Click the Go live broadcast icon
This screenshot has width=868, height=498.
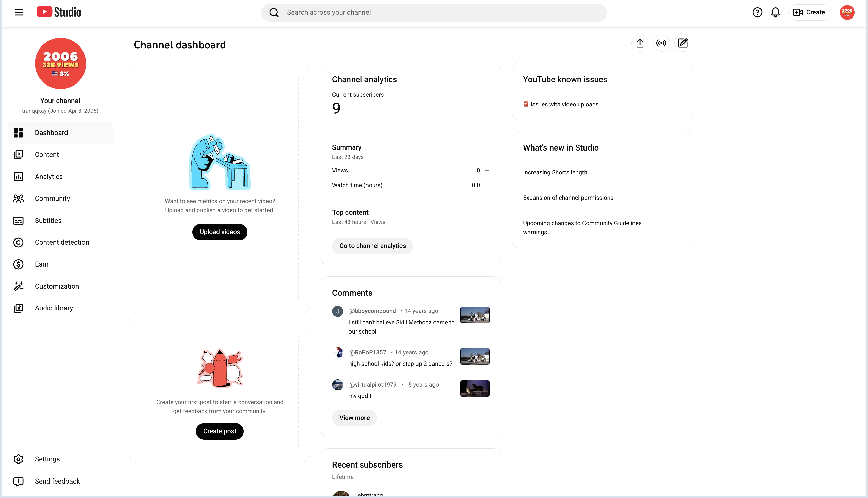pyautogui.click(x=661, y=43)
